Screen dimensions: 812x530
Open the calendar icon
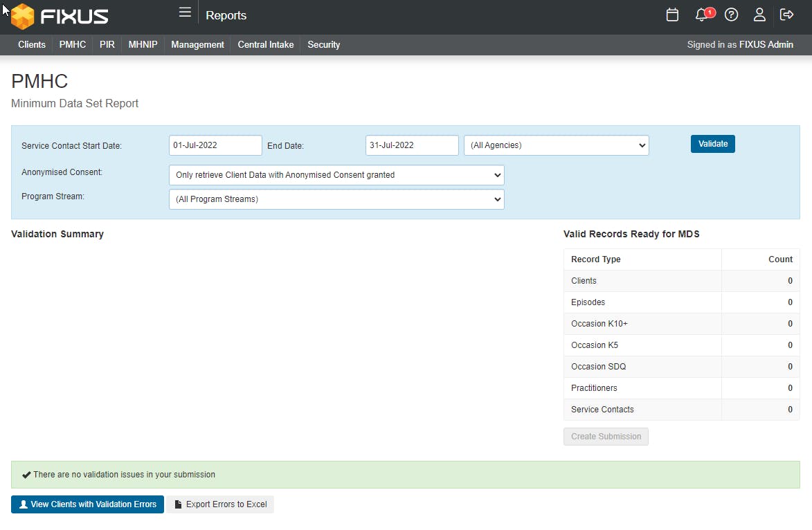[672, 15]
